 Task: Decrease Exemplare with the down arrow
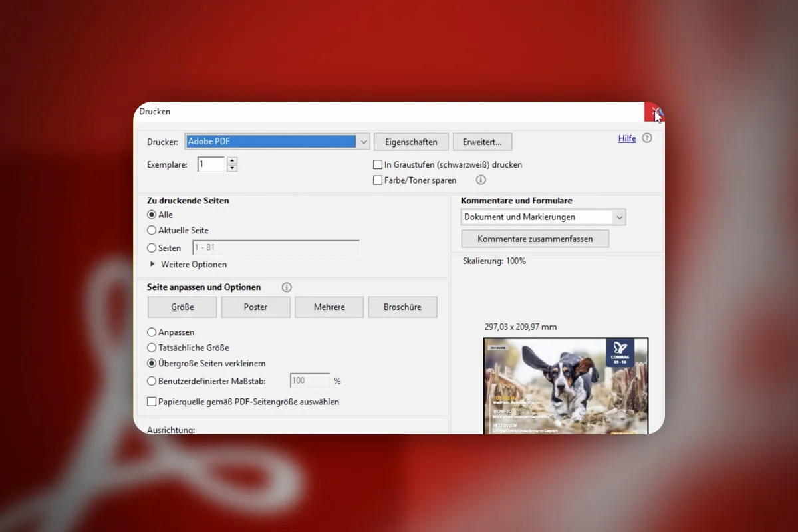(x=232, y=168)
